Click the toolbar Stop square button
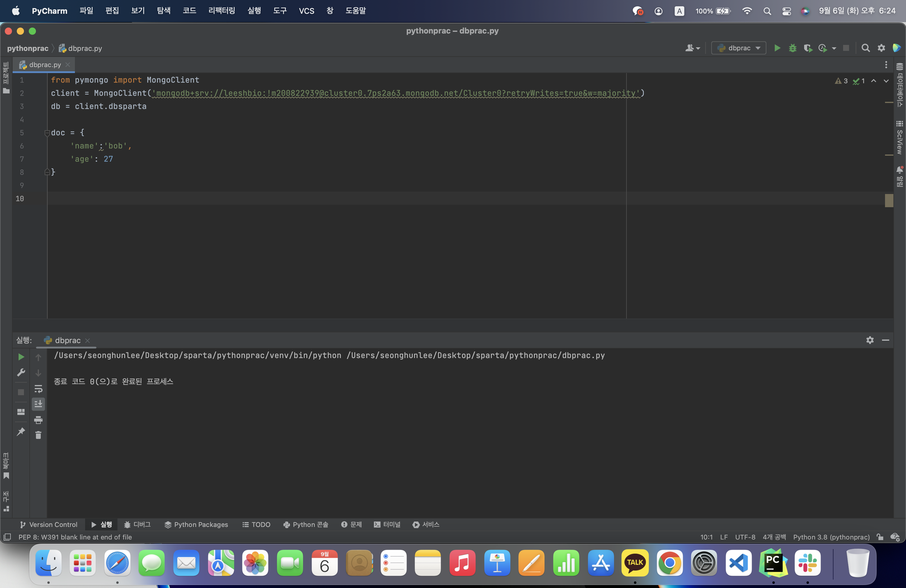This screenshot has width=906, height=588. pos(846,48)
